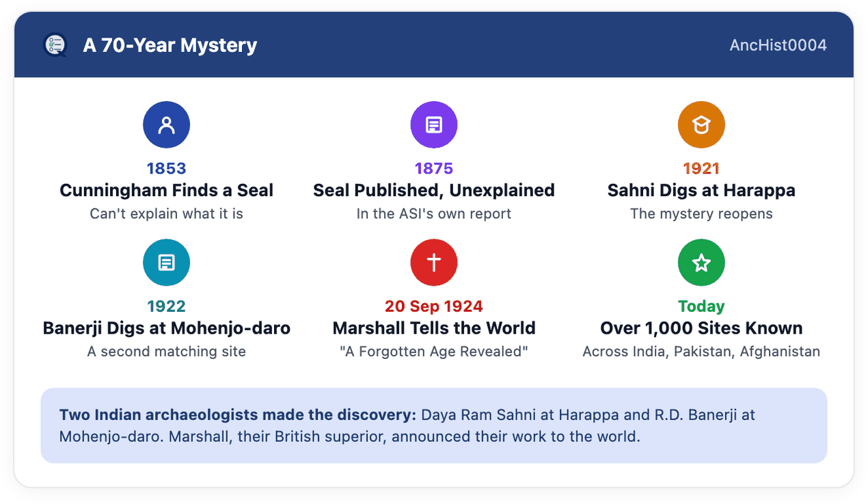
Task: Click the Banerji Digs at Mohenjo-daro heading
Action: [166, 328]
